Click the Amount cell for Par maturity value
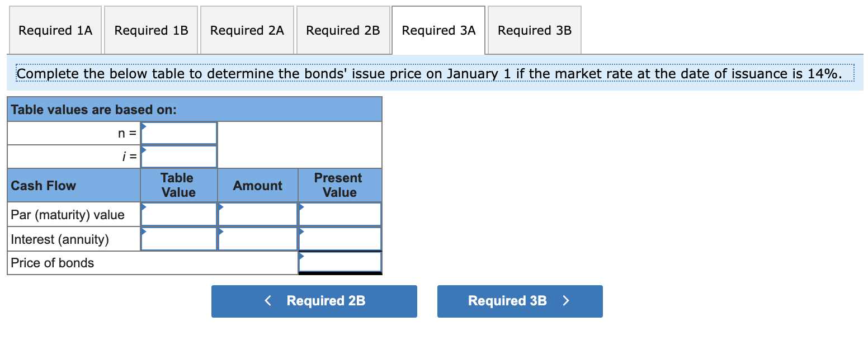 tap(258, 214)
